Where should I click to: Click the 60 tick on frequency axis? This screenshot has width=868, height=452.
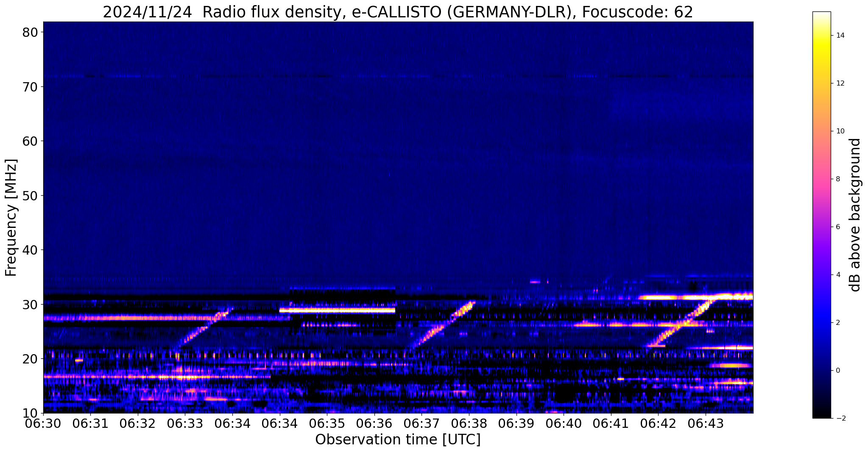30,141
